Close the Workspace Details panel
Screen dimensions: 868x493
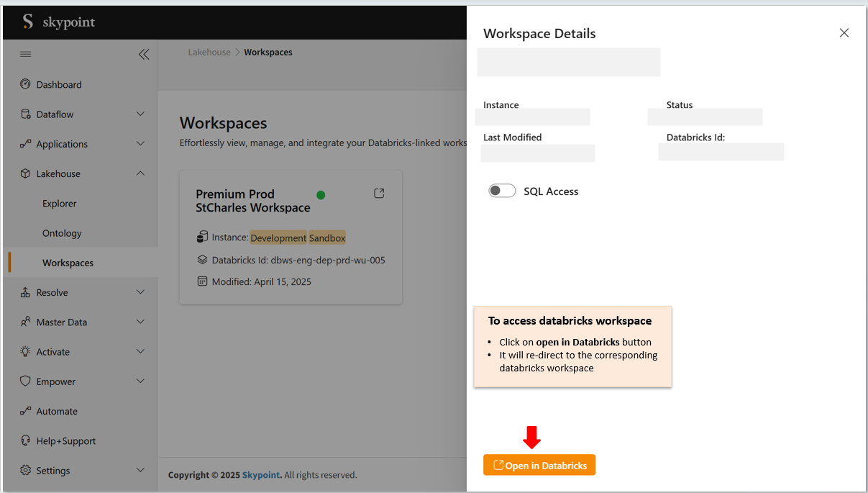844,33
